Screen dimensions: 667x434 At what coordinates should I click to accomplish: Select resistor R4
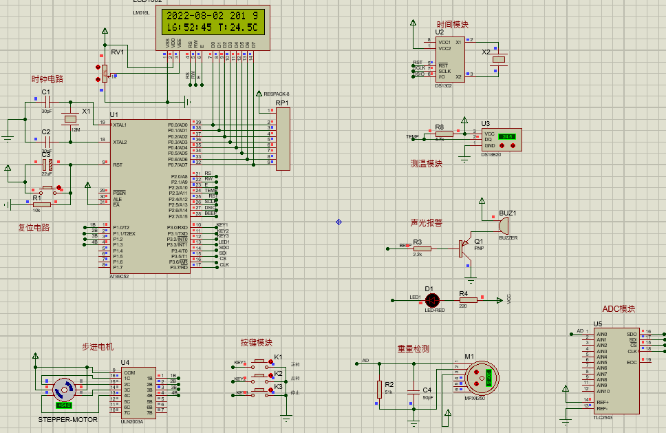pyautogui.click(x=468, y=300)
